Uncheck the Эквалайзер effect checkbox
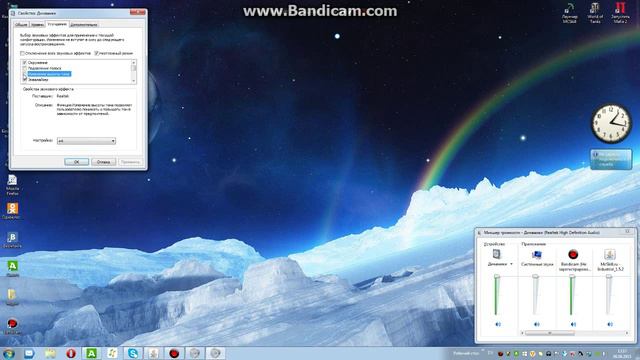This screenshot has width=640, height=360. click(24, 80)
